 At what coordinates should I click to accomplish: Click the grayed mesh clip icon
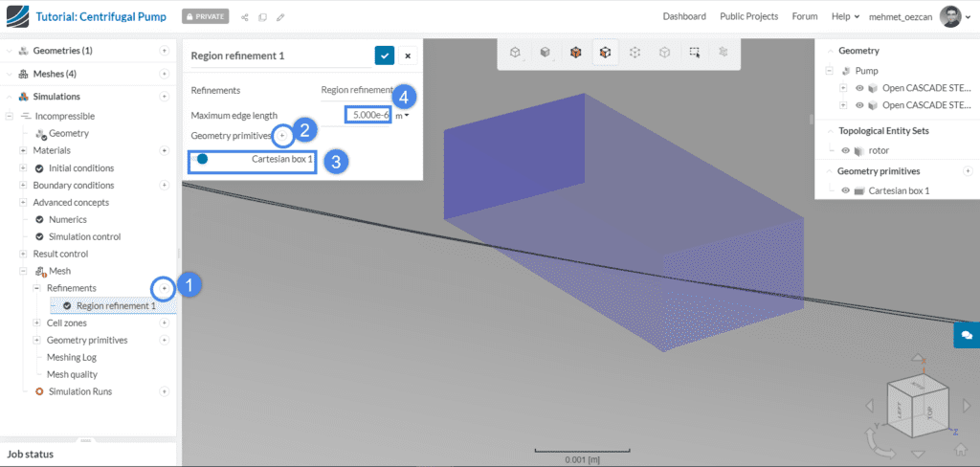[724, 54]
